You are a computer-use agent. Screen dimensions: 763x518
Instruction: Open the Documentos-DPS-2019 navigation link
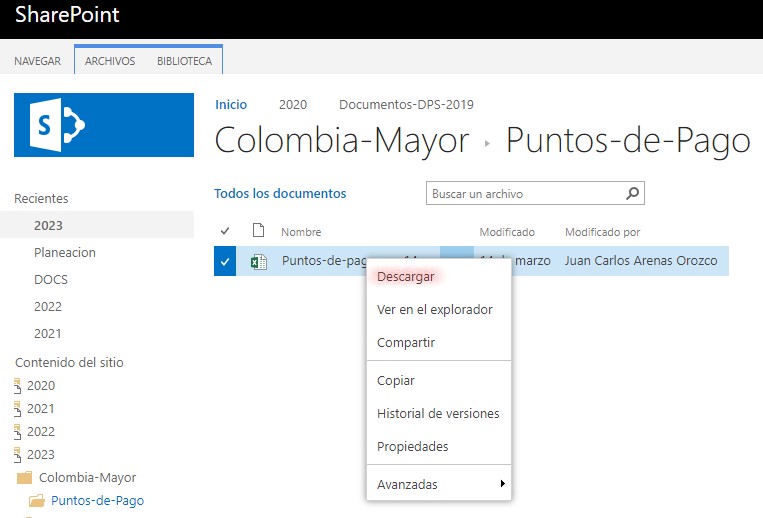(406, 105)
